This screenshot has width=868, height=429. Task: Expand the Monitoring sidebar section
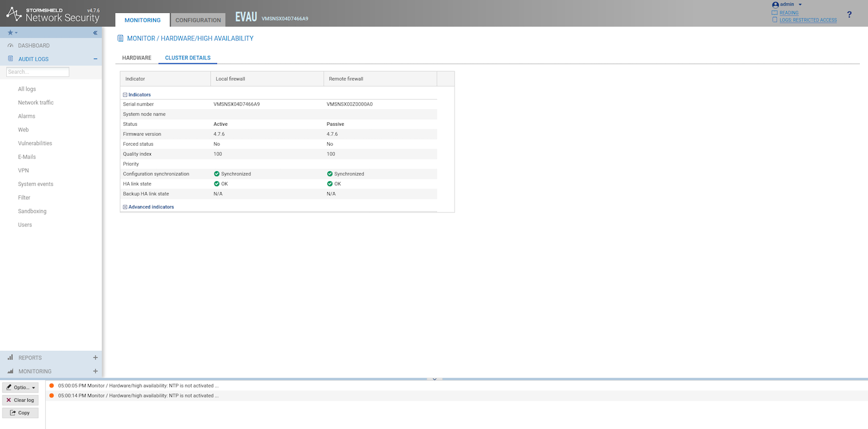tap(95, 371)
